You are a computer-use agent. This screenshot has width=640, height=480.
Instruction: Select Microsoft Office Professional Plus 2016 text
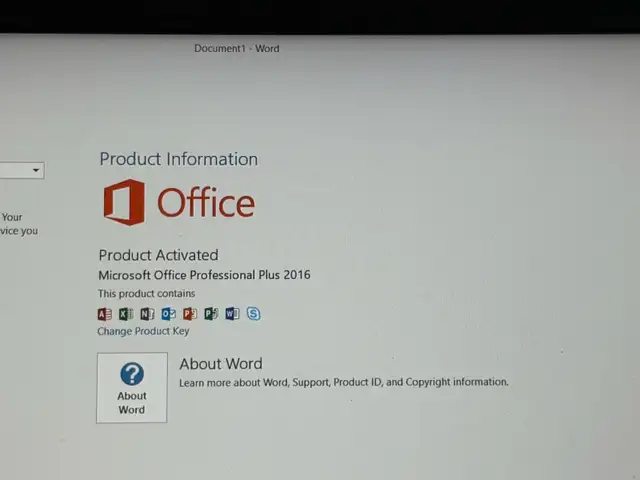pos(204,275)
